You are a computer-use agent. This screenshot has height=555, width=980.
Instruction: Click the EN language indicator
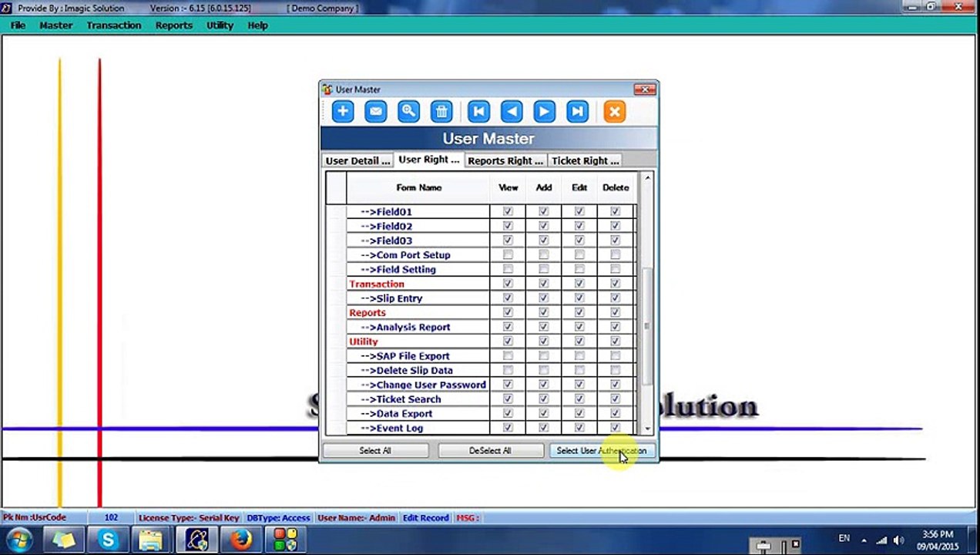(844, 538)
